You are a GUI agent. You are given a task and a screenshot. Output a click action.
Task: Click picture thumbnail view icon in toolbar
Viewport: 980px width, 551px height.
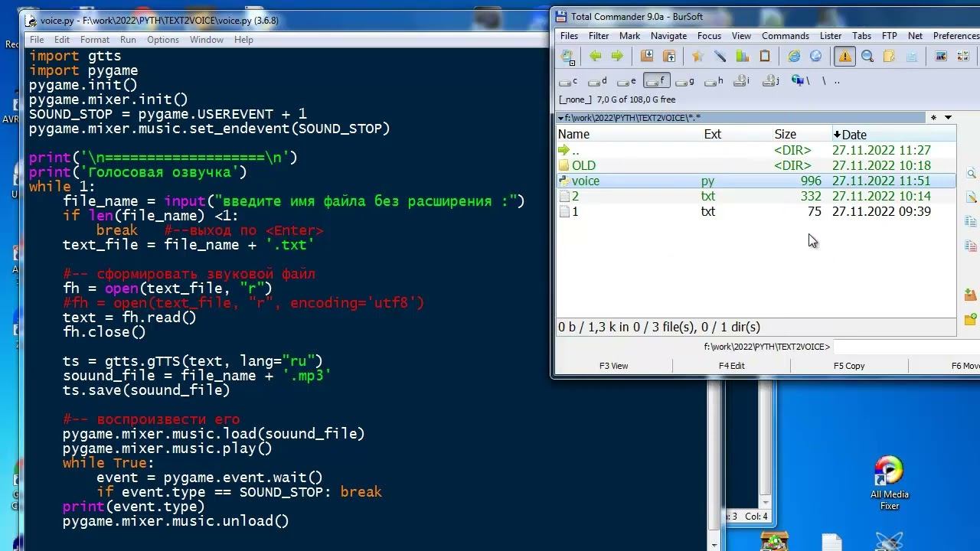(x=941, y=56)
